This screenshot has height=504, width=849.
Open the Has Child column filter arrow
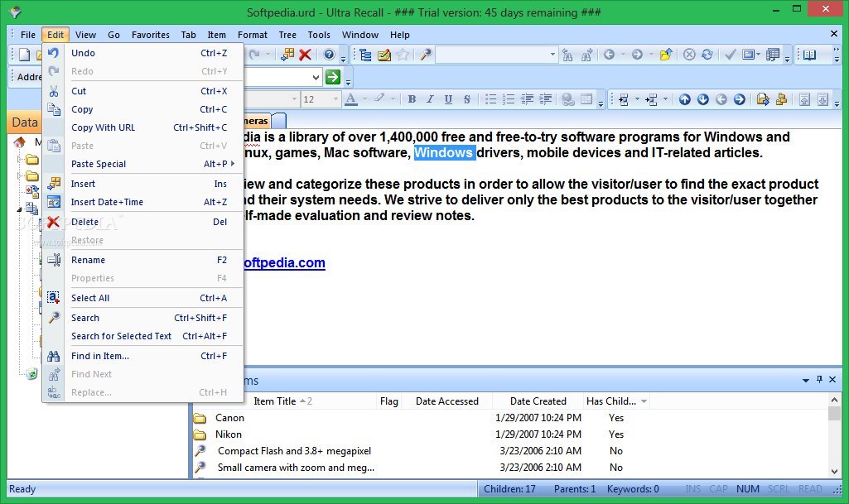pos(644,401)
